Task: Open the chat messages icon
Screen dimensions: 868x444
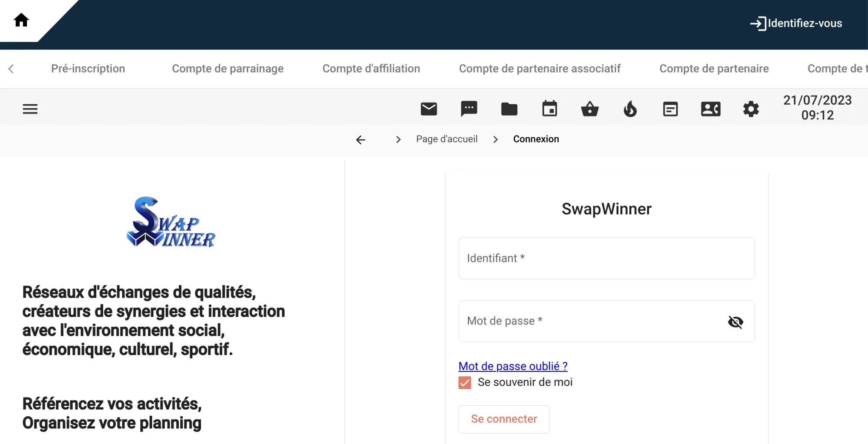Action: pos(469,109)
